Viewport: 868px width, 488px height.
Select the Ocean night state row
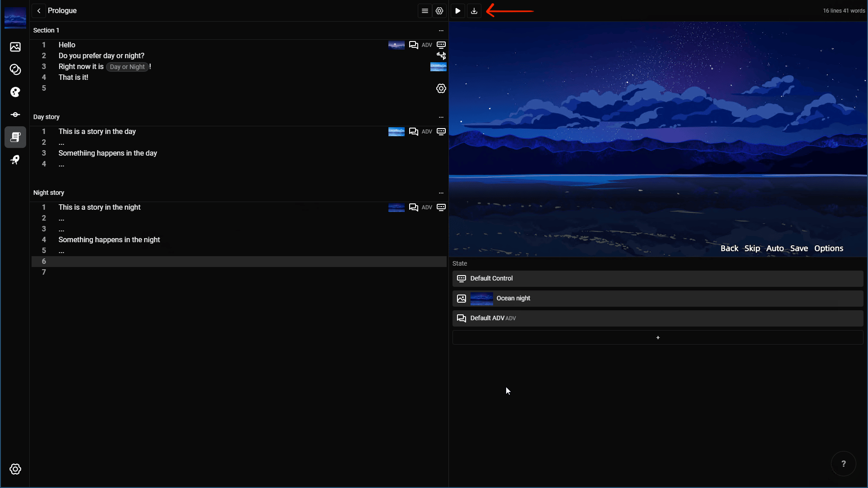[658, 299]
